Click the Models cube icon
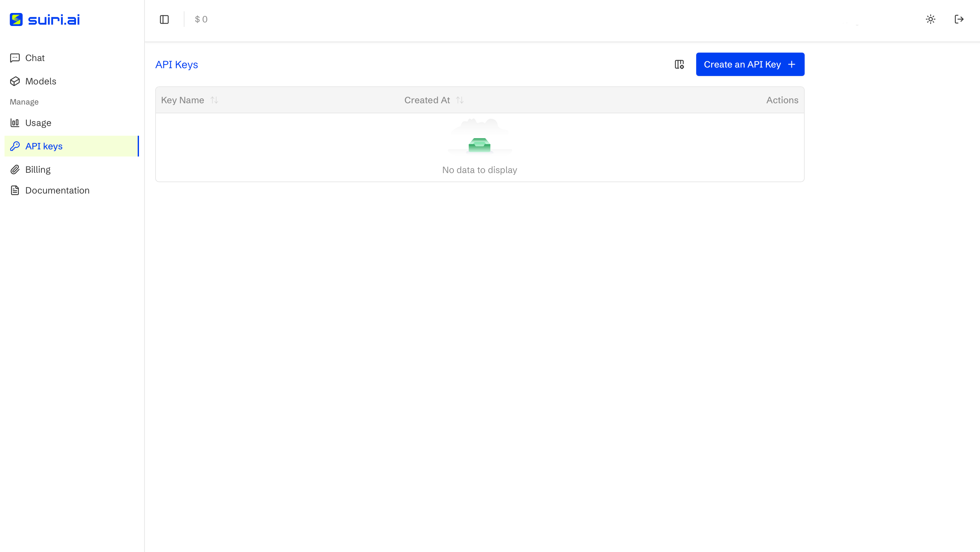 tap(15, 81)
